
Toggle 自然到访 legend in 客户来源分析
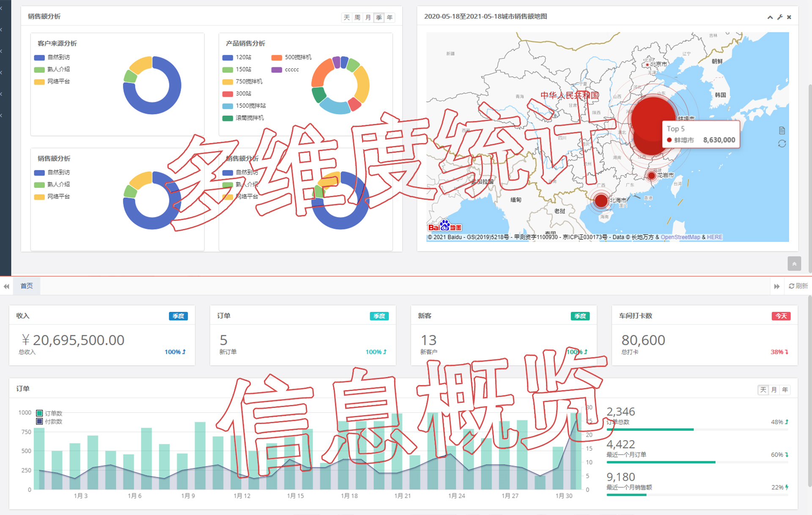tap(52, 57)
